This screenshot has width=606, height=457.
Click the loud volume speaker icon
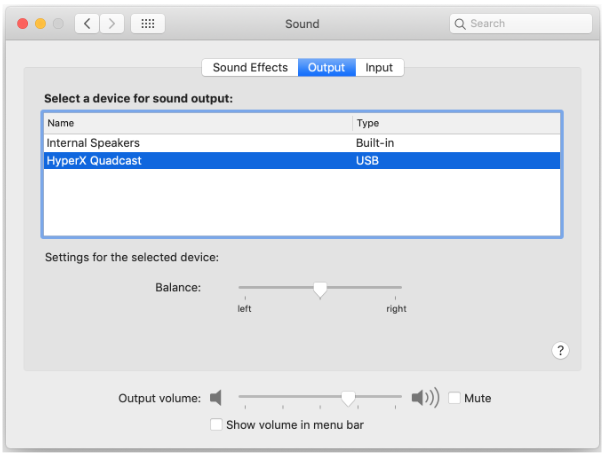425,398
